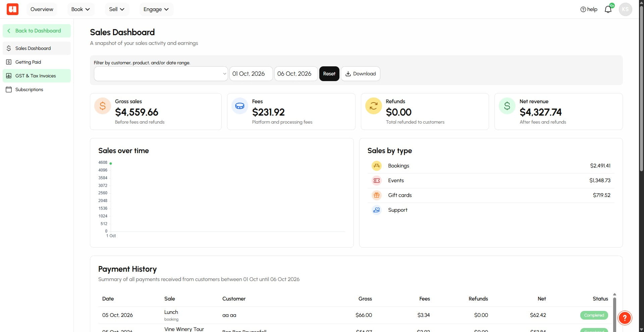Click the orange app logo icon
The width and height of the screenshot is (644, 332).
(x=13, y=9)
